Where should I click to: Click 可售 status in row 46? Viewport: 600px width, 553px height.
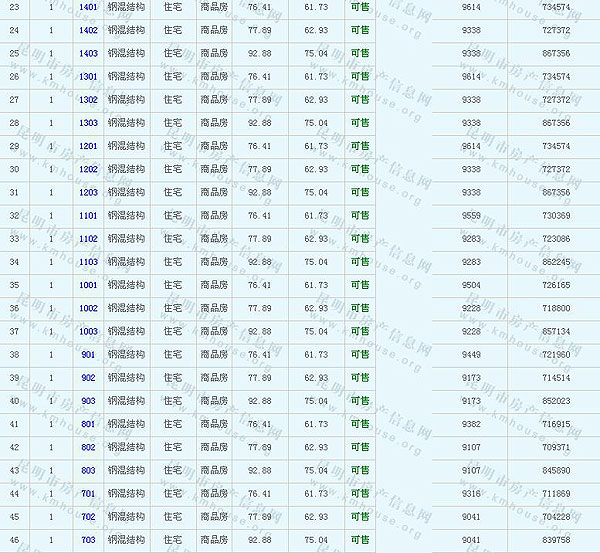(x=360, y=540)
